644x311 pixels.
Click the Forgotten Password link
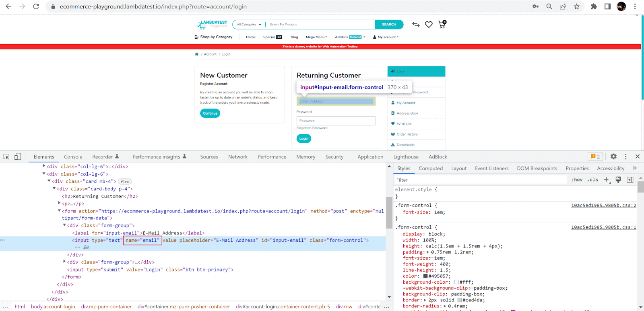pyautogui.click(x=312, y=128)
